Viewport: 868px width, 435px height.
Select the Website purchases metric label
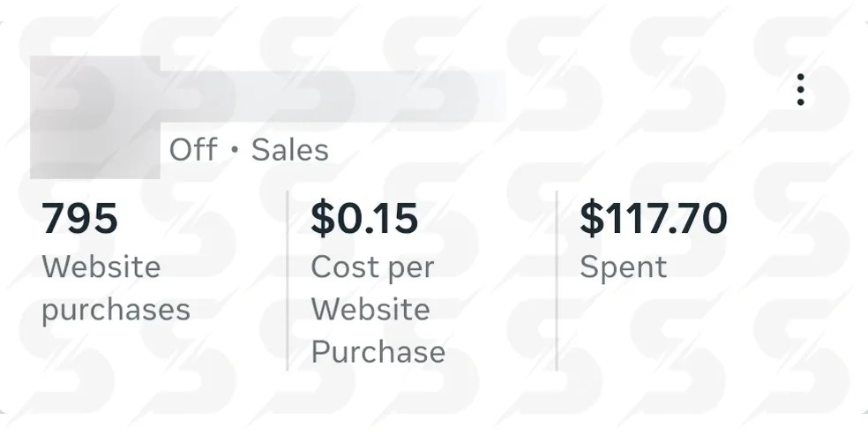click(116, 289)
